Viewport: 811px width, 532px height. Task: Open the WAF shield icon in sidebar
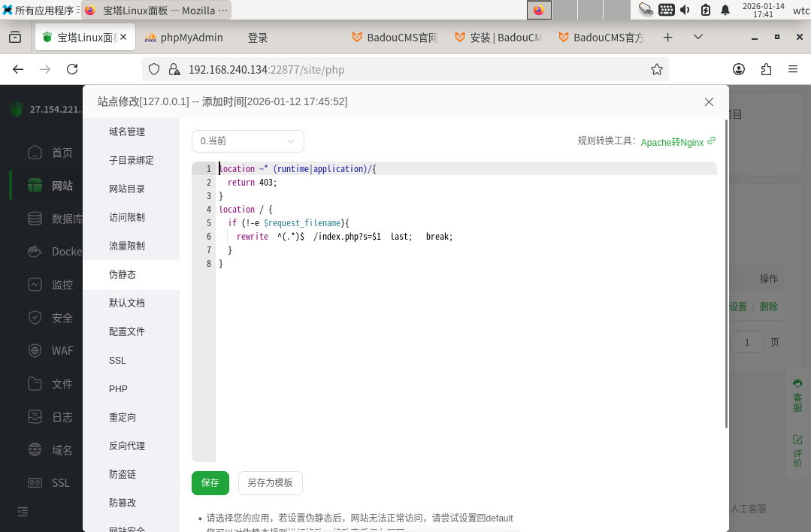coord(35,351)
